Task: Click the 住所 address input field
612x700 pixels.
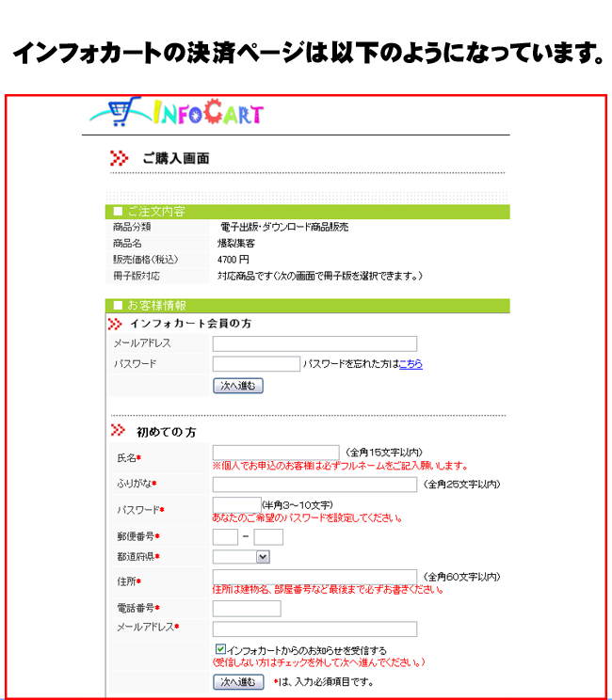Action: [x=314, y=577]
